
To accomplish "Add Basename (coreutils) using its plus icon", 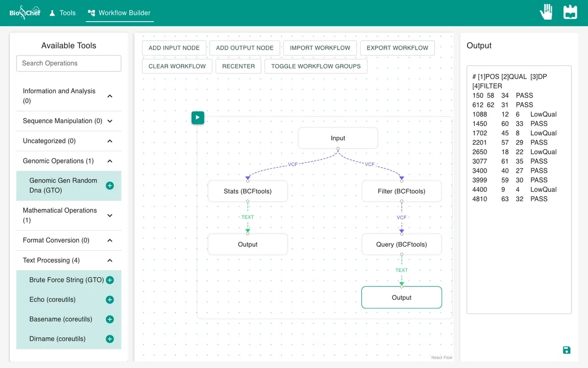I will (110, 319).
